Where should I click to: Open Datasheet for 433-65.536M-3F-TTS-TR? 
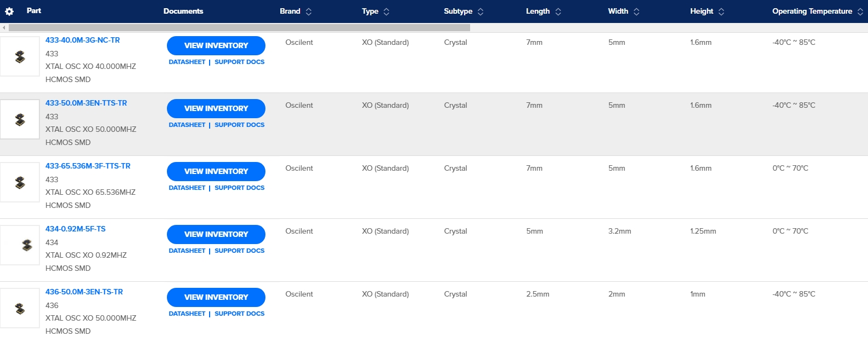187,188
